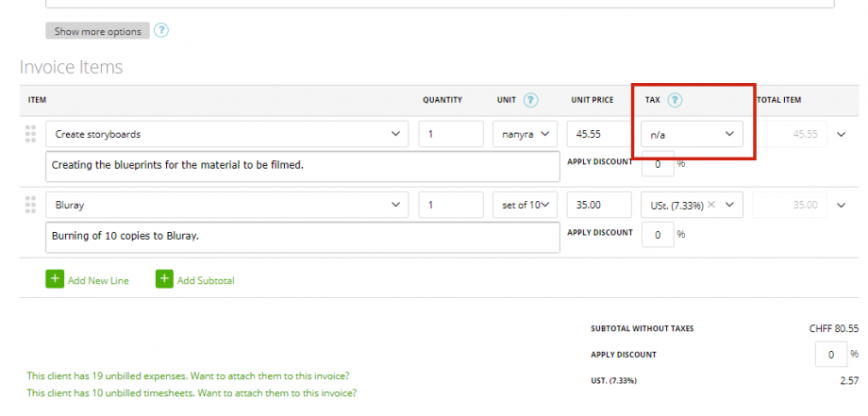Screen dimensions: 868x416
Task: Click the invoice-level Apply Discount field
Action: pyautogui.click(x=831, y=354)
